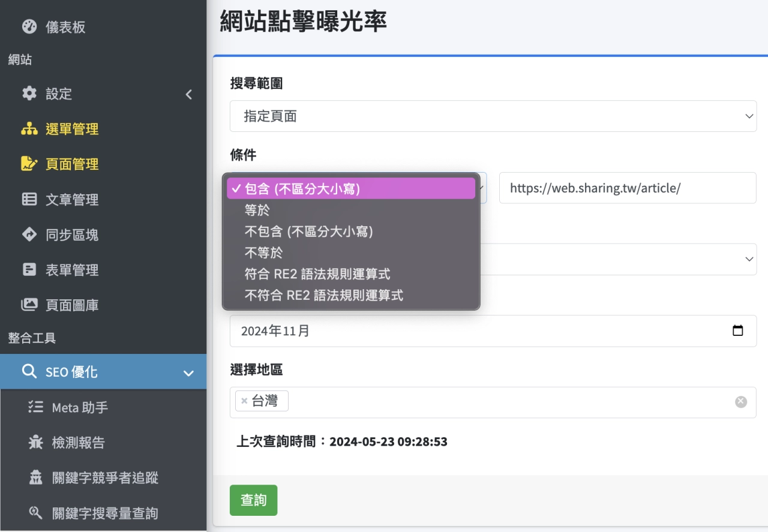Click the 表單管理 form icon
The image size is (768, 532).
point(29,270)
